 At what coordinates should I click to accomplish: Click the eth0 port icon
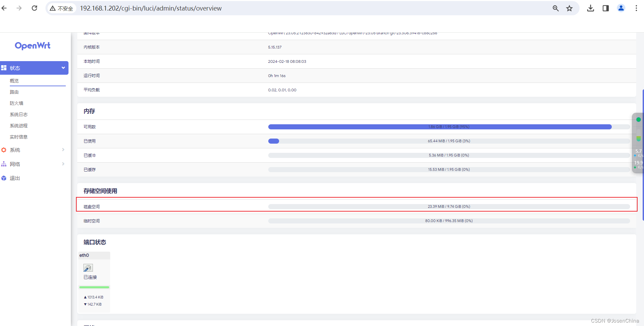tap(88, 268)
